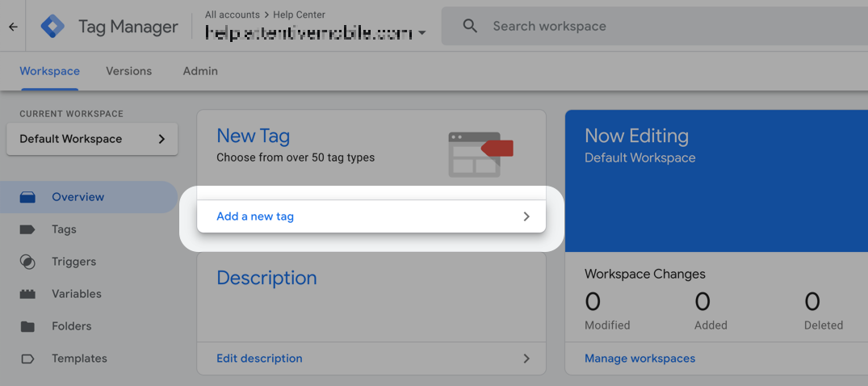Focus the Search workspace field
The image size is (868, 386).
(654, 26)
